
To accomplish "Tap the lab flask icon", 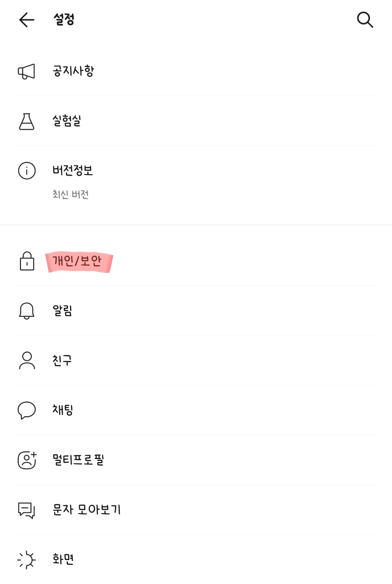I will tap(26, 121).
